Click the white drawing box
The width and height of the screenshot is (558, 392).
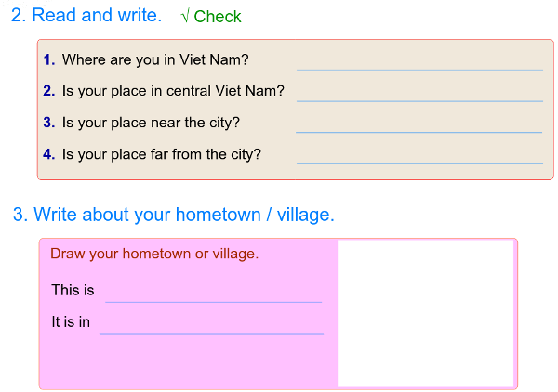pos(425,313)
